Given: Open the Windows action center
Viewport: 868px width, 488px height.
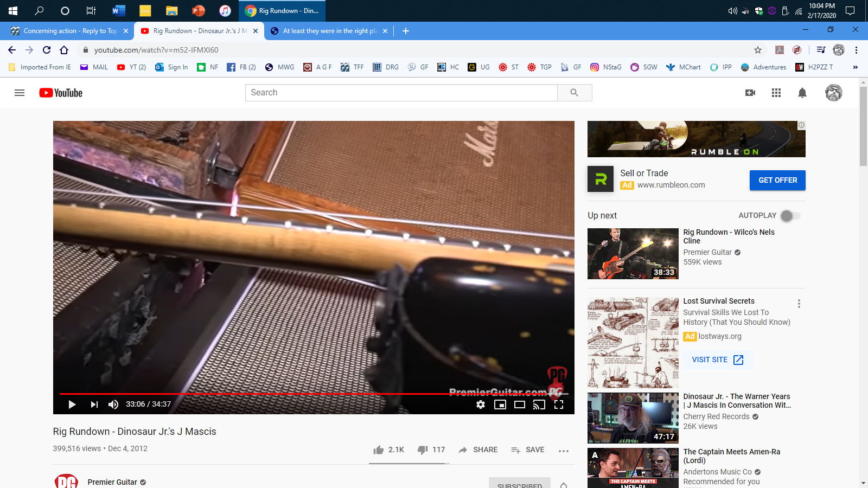Looking at the screenshot, I should coord(850,11).
